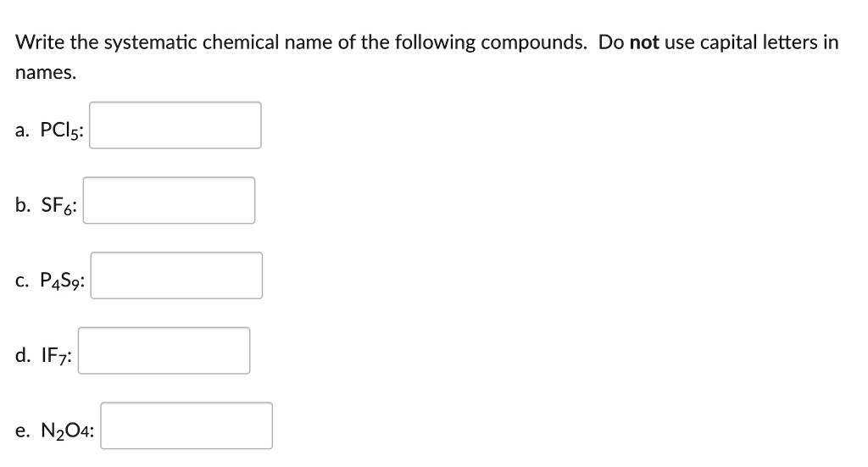The width and height of the screenshot is (868, 467).
Task: Click into the IF7 answer field
Action: (x=164, y=351)
